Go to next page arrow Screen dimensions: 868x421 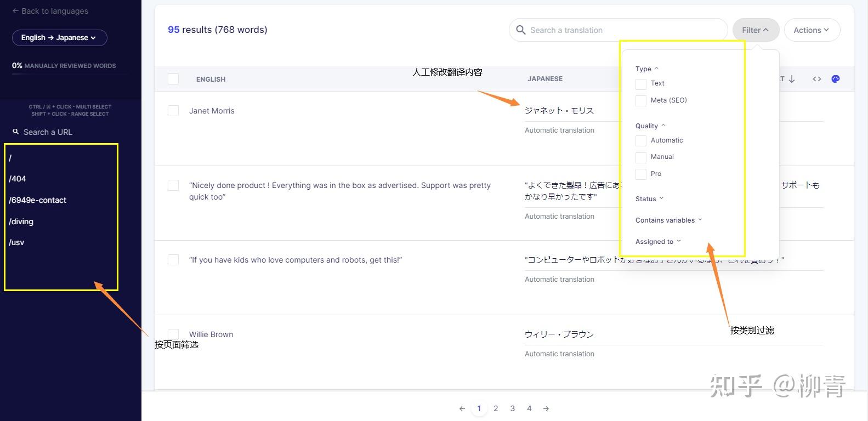coord(546,408)
